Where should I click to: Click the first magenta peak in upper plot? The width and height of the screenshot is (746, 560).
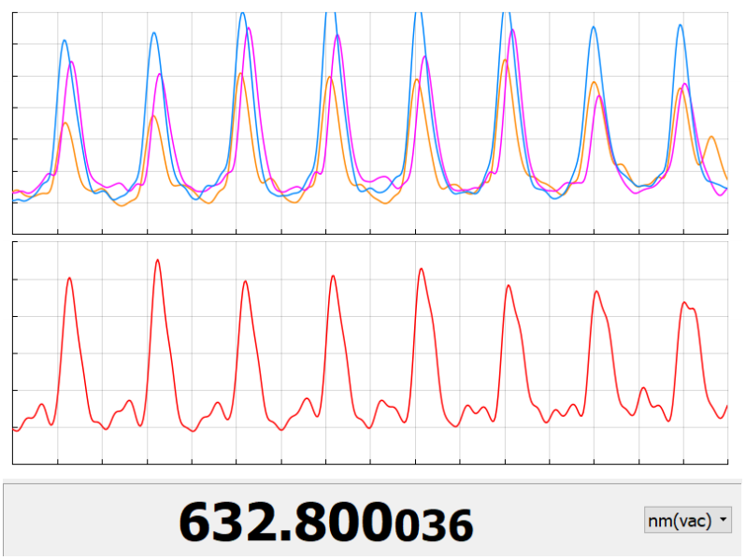tap(71, 63)
